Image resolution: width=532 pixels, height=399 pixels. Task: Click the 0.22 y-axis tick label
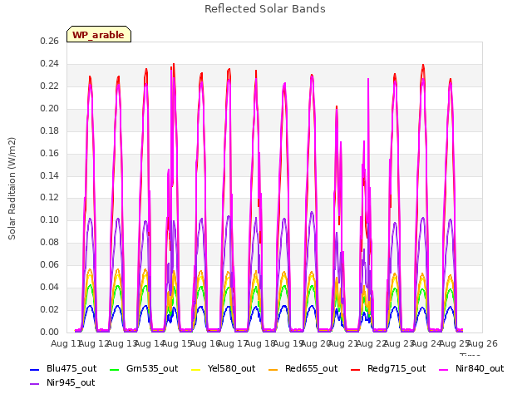click(50, 86)
